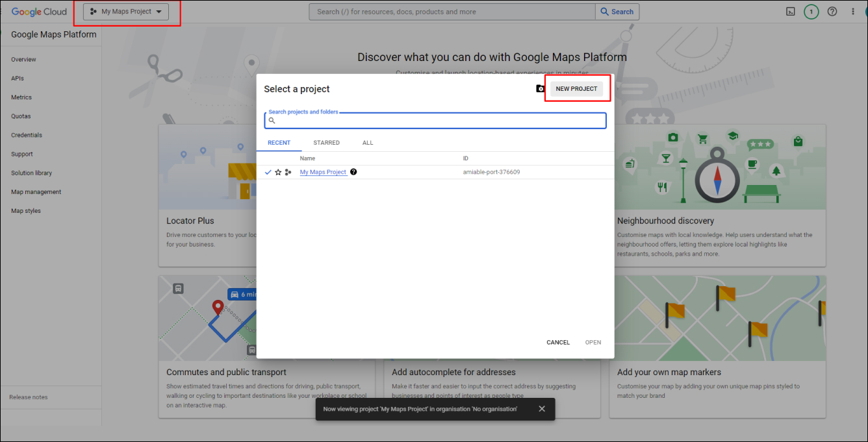Open Map styles in the sidebar

point(26,211)
